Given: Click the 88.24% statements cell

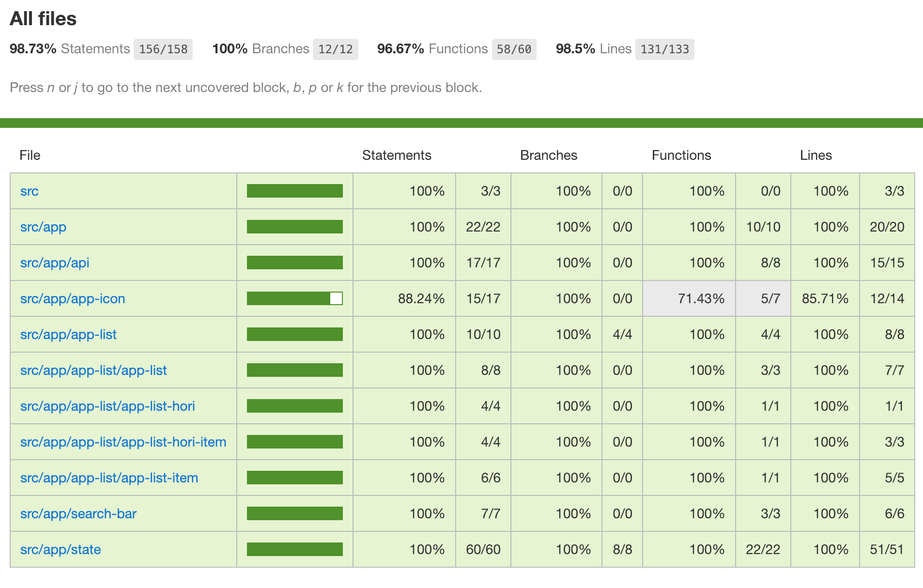Looking at the screenshot, I should point(404,299).
